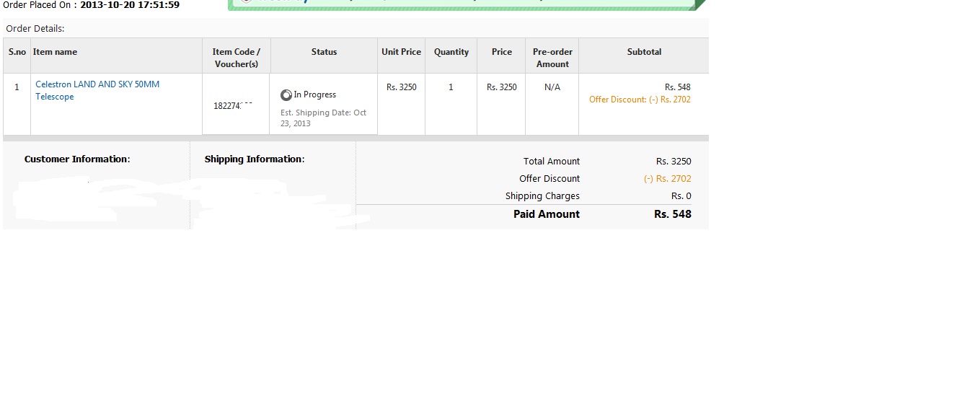Screen dimensions: 980x409
Task: Click the Paid Amount Rs. 548 value
Action: click(672, 214)
